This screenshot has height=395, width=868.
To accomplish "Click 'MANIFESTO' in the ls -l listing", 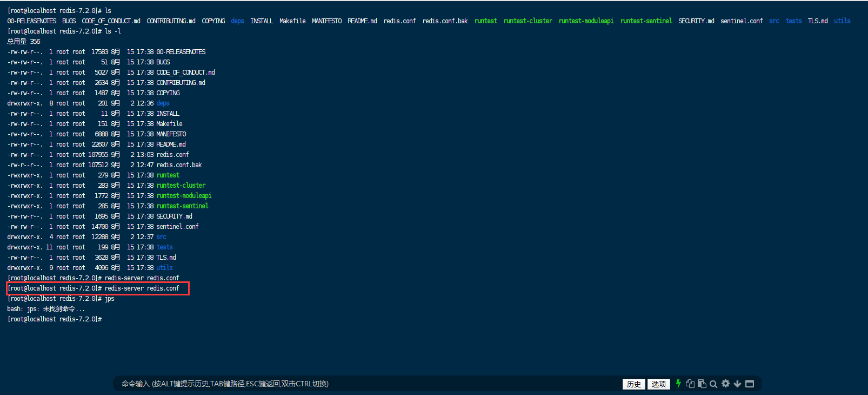I will pyautogui.click(x=171, y=134).
